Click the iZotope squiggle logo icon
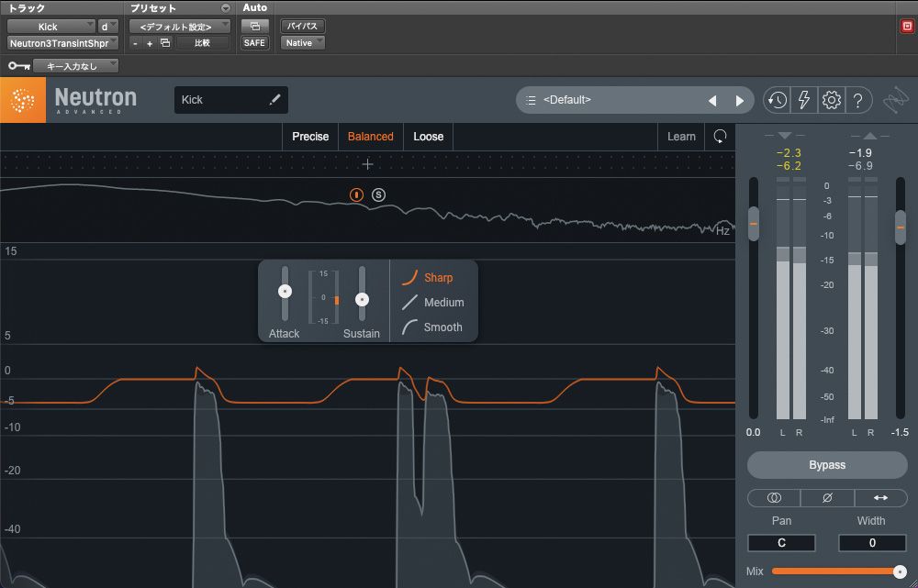Viewport: 918px width, 588px height. pyautogui.click(x=895, y=101)
